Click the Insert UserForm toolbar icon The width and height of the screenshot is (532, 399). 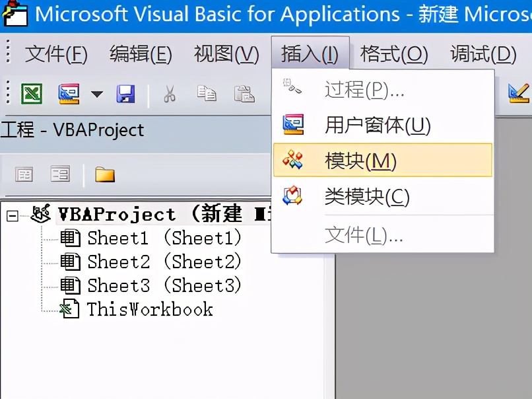69,94
